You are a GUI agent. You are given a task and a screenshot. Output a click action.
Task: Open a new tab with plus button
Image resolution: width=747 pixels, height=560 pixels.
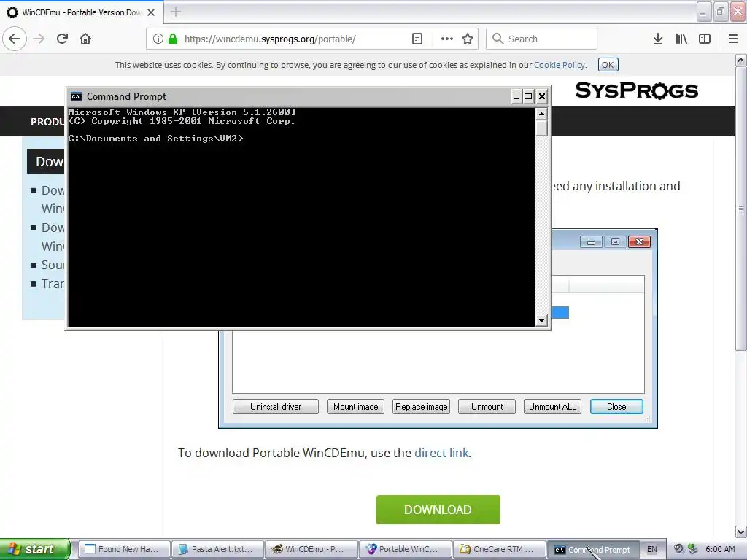[x=176, y=12]
